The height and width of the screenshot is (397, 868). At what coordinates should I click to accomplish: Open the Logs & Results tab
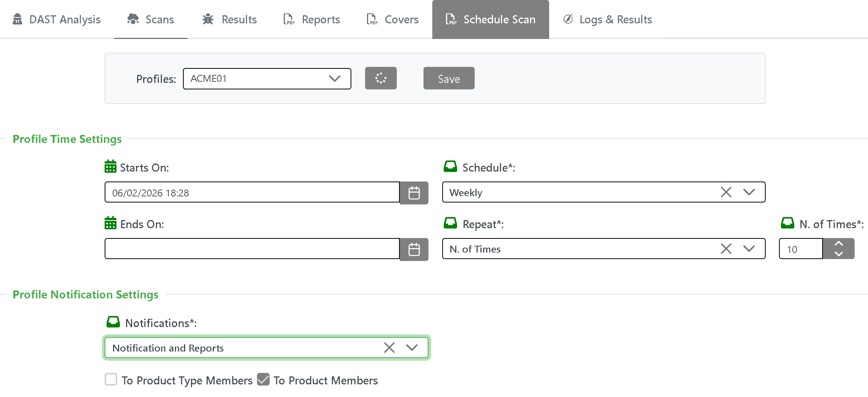tap(608, 19)
